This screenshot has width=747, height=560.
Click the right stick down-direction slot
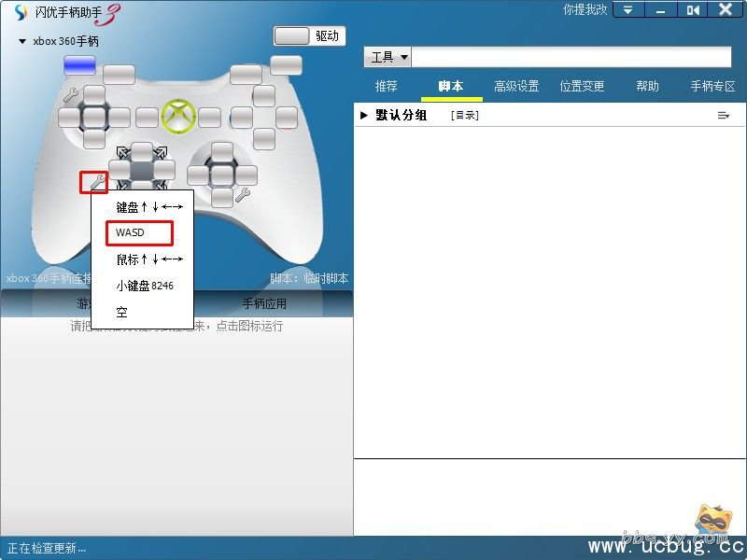click(x=222, y=198)
